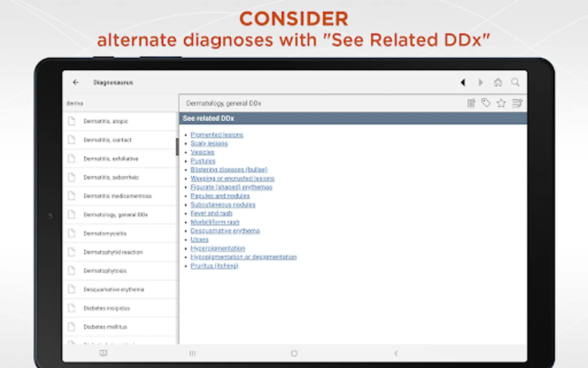Tap the Android recent apps button
588x368 pixels.
[x=192, y=353]
